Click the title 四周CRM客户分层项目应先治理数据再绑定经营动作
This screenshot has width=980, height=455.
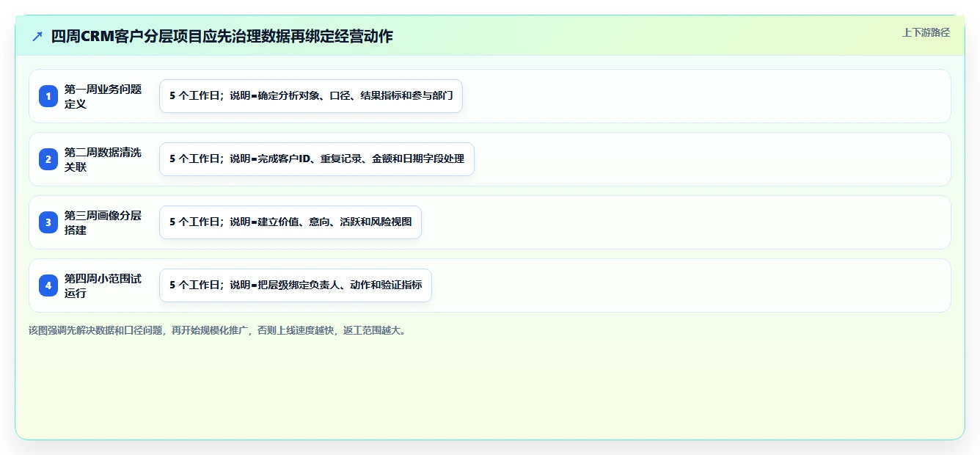[222, 36]
